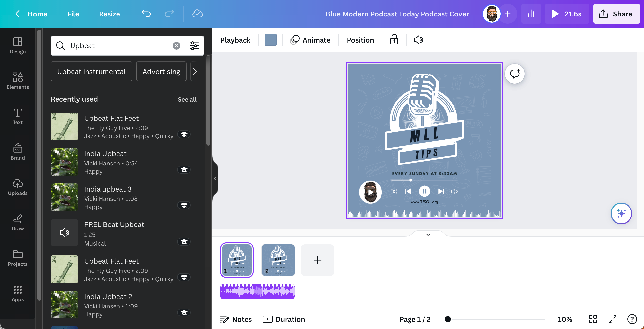Open the File menu

[x=73, y=14]
